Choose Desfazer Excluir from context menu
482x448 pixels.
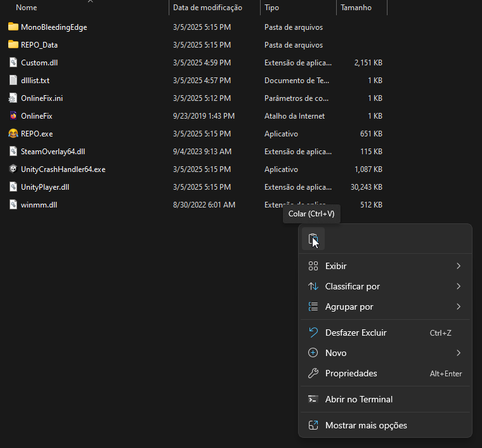tap(355, 333)
